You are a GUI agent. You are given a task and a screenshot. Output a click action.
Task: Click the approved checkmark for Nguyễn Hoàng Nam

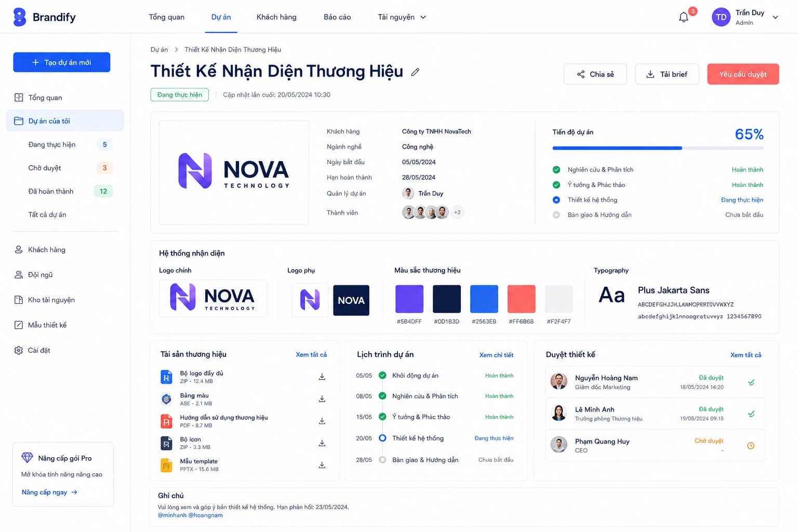pyautogui.click(x=751, y=382)
